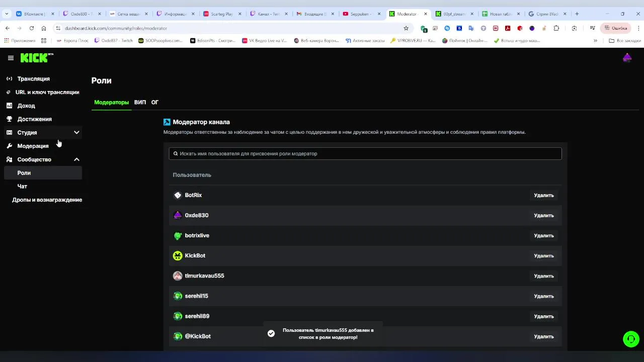This screenshot has height=362, width=644.
Task: Reload the page with the refresh icon
Action: 32,28
